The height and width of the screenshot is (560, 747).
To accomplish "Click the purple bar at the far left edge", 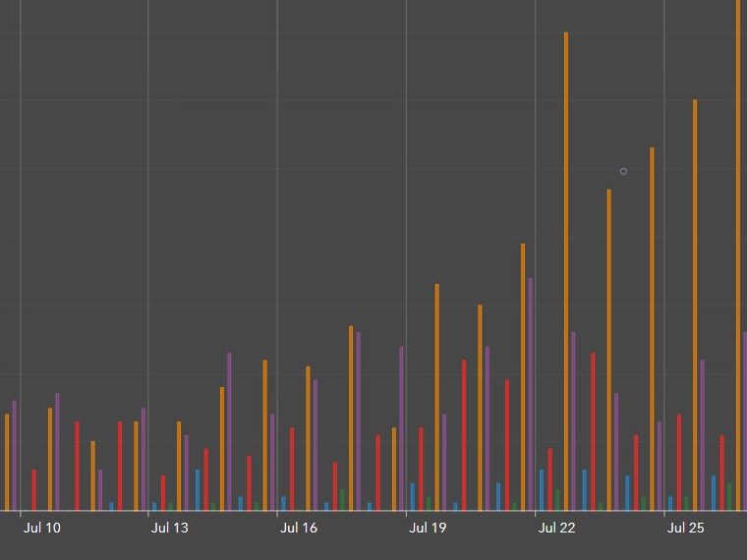I will pyautogui.click(x=14, y=456).
